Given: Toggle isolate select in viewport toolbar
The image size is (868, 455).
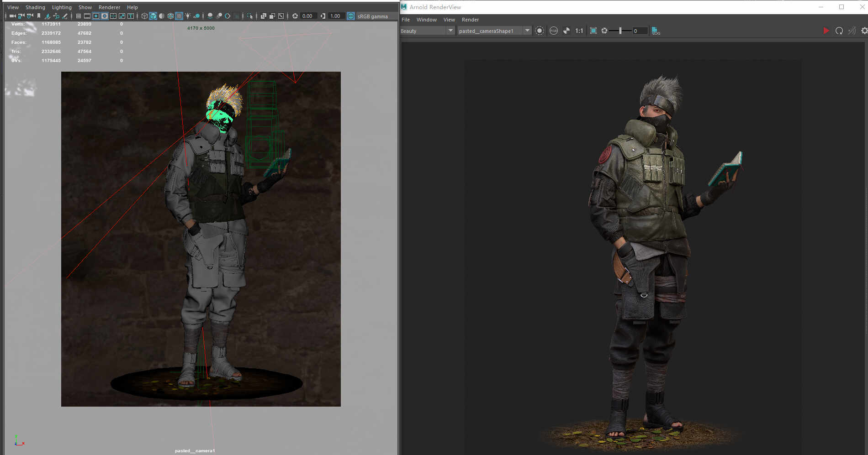Looking at the screenshot, I should coord(249,16).
